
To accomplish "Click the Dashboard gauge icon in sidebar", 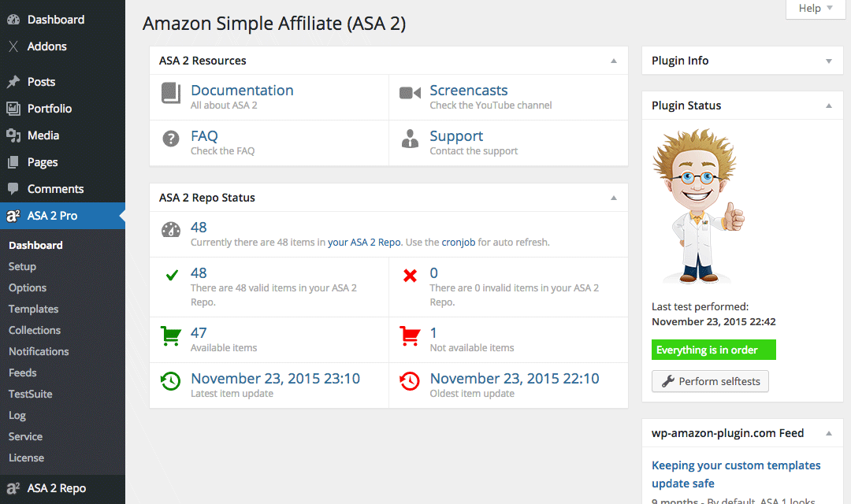I will tap(13, 20).
